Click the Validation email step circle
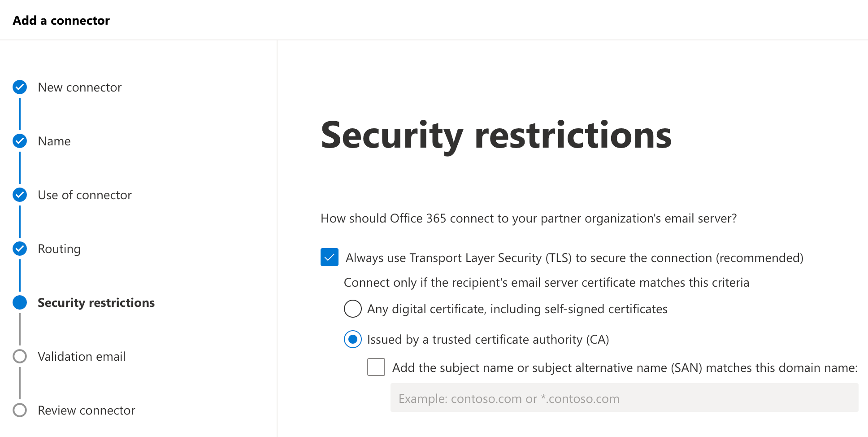 pyautogui.click(x=20, y=356)
